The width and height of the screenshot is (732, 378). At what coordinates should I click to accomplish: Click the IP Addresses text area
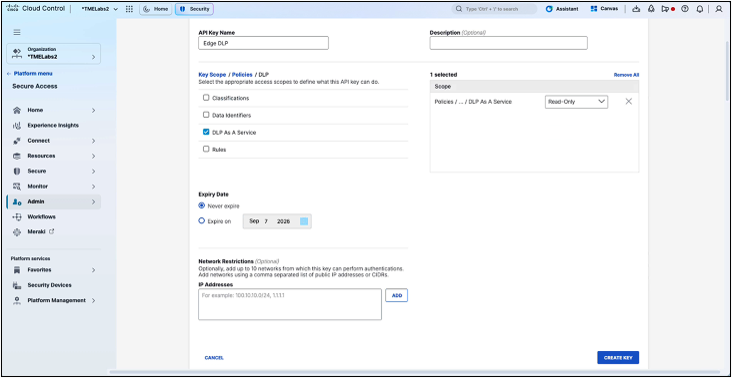[x=290, y=304]
